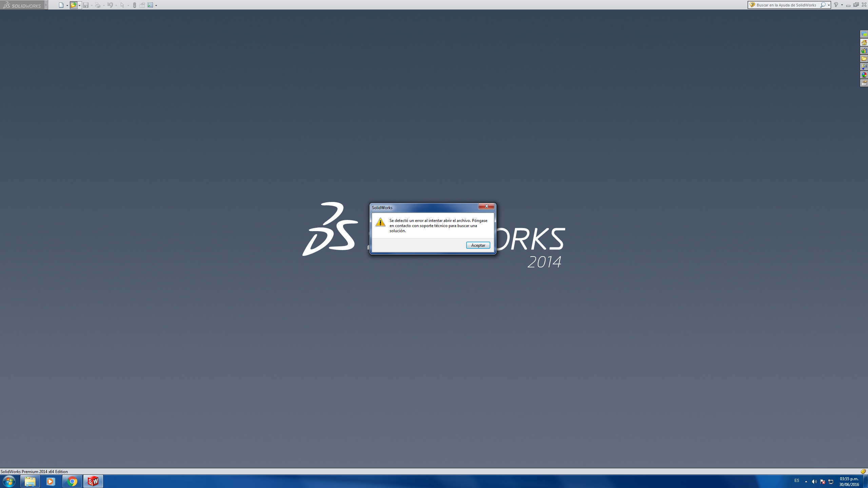This screenshot has height=488, width=868.
Task: Open the Appearances color ball tab
Action: pos(864,75)
